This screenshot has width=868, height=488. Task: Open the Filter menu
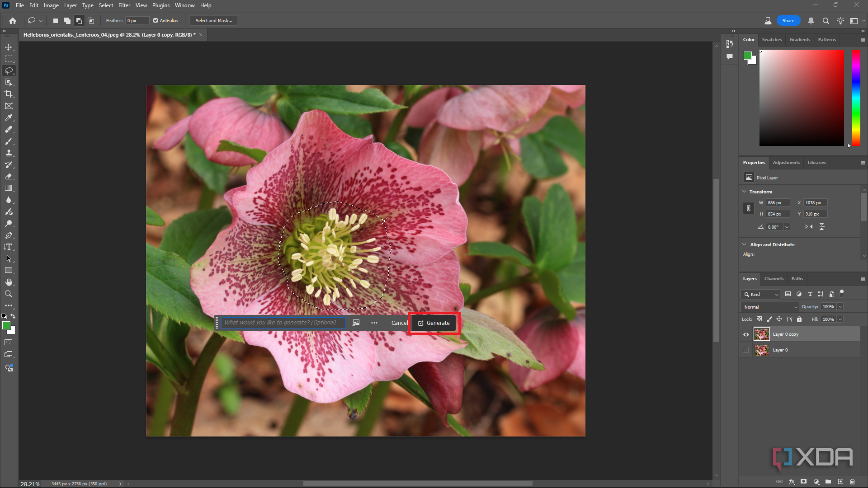coord(124,5)
